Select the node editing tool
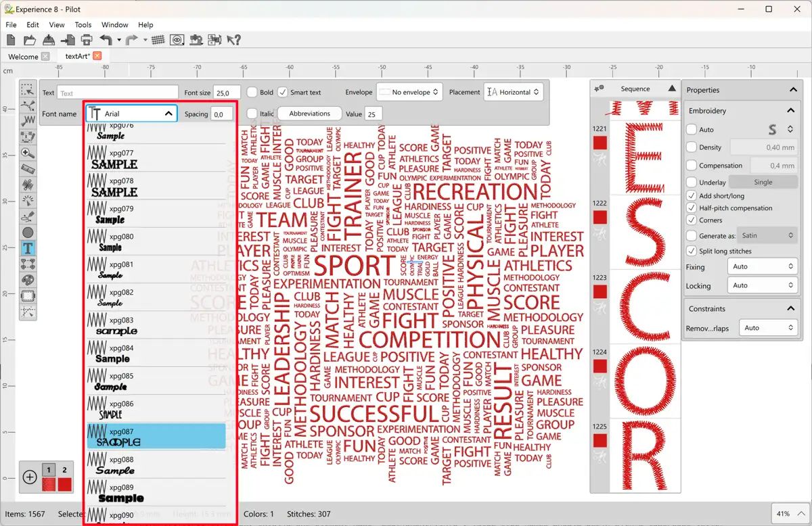812x526 pixels. (x=28, y=105)
